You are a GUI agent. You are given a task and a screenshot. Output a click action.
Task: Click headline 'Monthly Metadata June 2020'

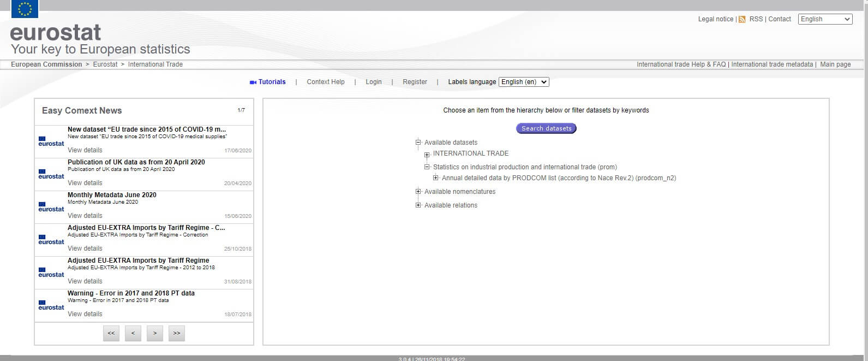pyautogui.click(x=112, y=195)
